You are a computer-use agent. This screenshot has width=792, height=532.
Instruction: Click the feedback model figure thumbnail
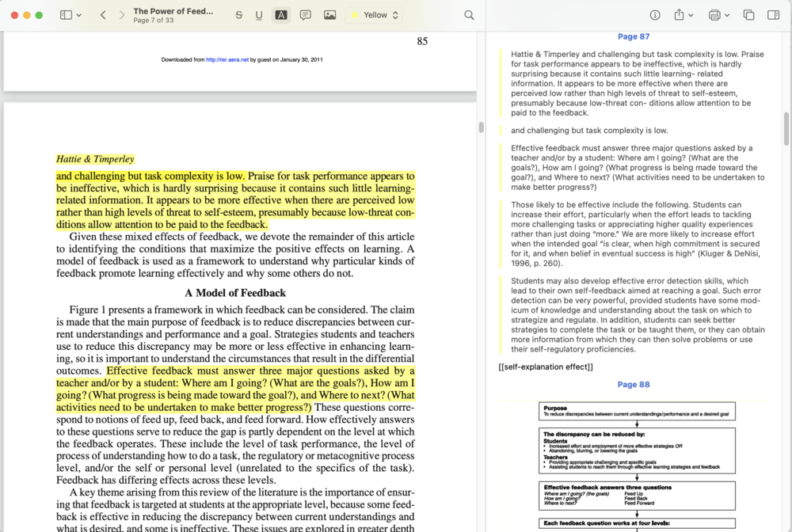pos(637,465)
